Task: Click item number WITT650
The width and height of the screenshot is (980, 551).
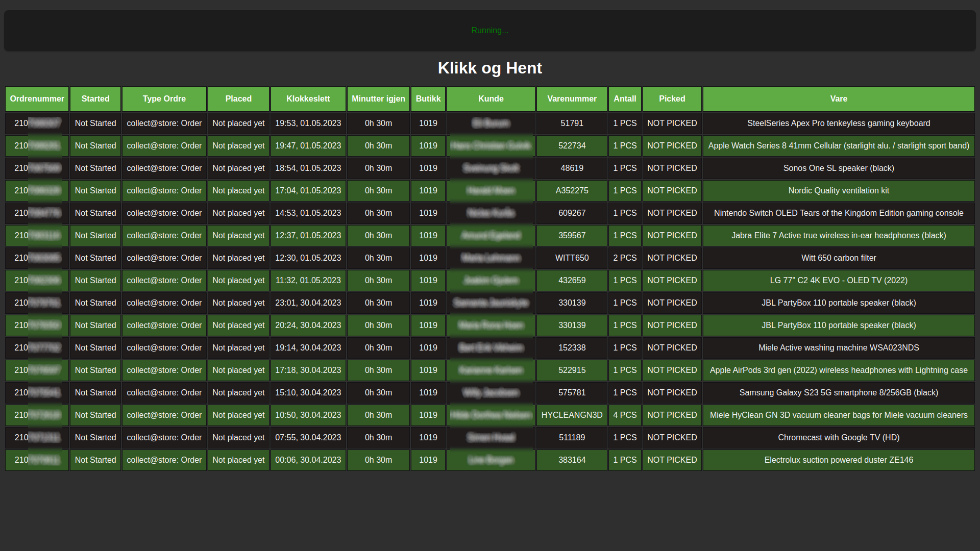Action: click(572, 258)
